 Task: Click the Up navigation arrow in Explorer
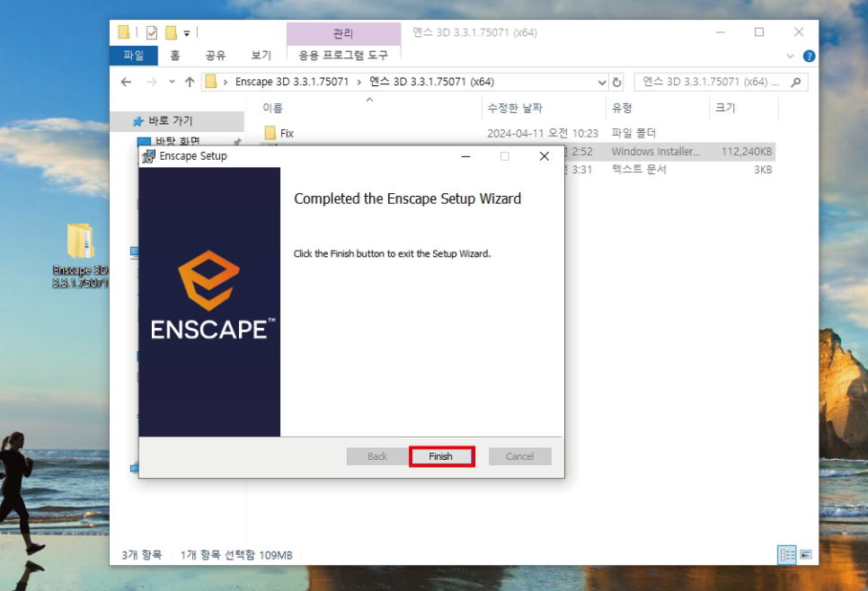191,82
